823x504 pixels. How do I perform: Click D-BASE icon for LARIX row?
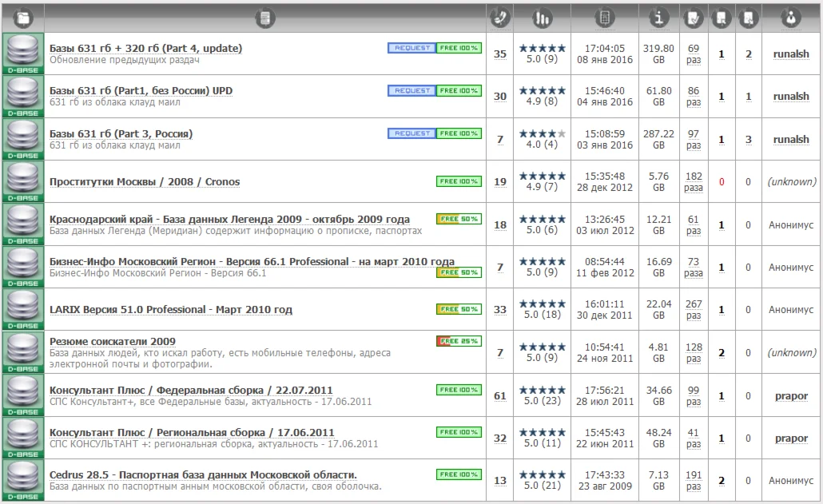tap(23, 309)
